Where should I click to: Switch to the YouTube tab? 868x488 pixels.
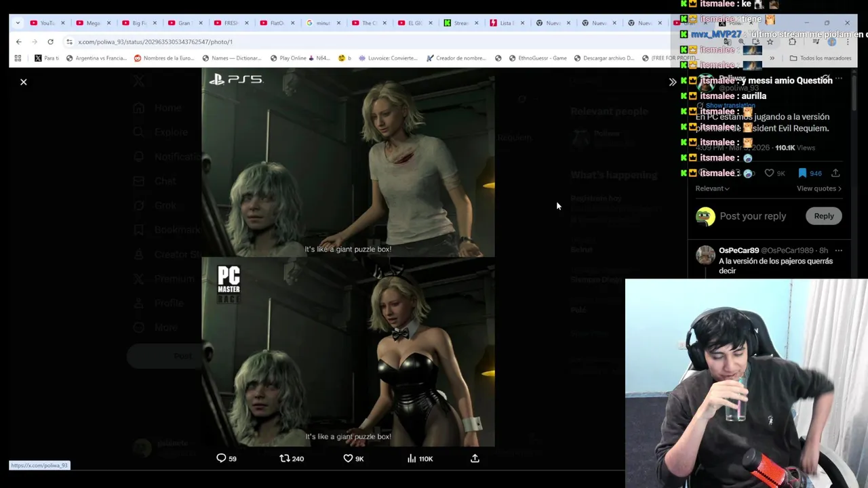click(x=47, y=23)
